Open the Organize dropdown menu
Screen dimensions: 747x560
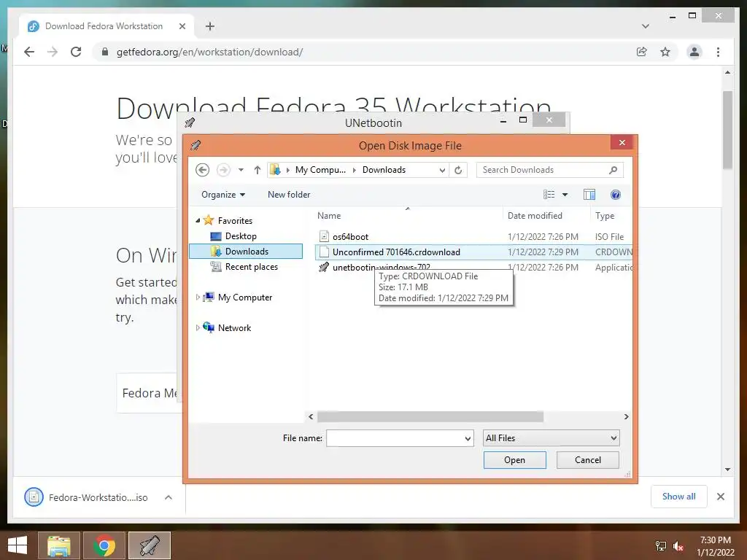[x=223, y=194]
